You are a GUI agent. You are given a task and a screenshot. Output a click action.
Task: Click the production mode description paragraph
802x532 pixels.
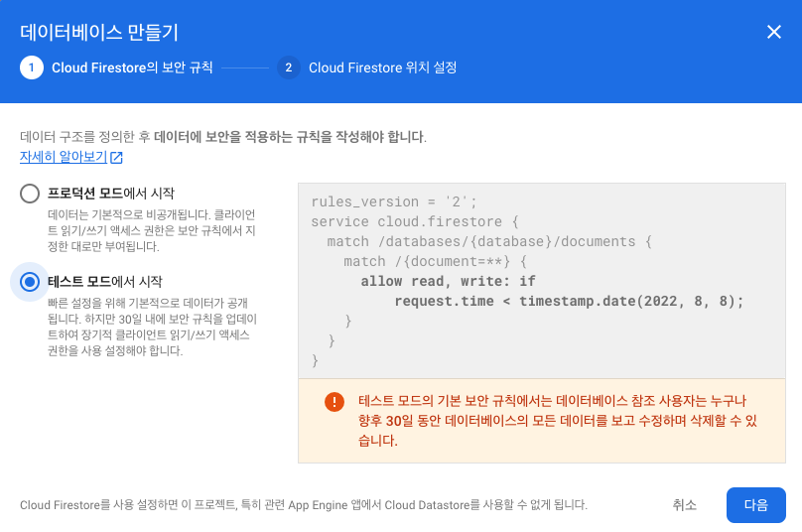(x=152, y=230)
